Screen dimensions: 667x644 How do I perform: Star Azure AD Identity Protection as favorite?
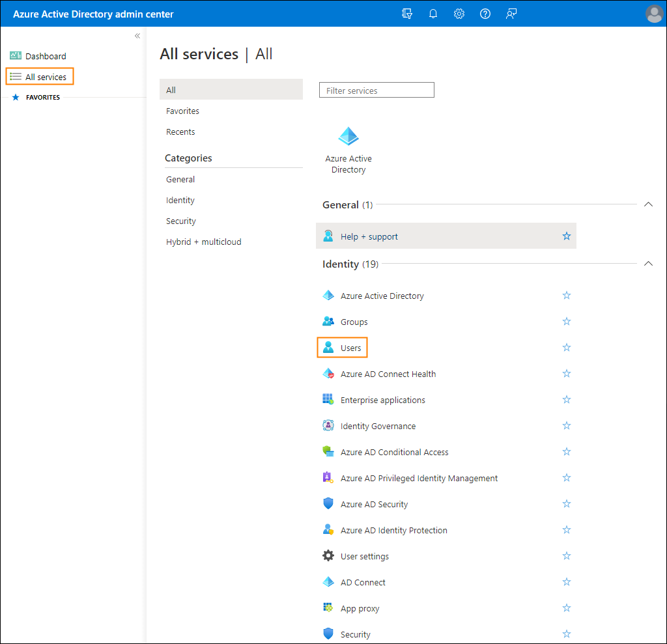point(567,529)
